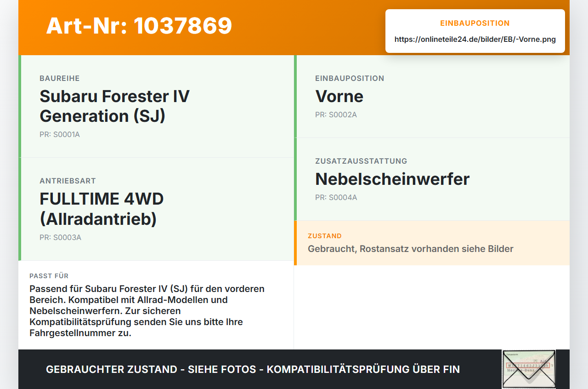The image size is (588, 389).
Task: Select the Gebraucht, Rostansatz vorhanden text
Action: pyautogui.click(x=411, y=249)
